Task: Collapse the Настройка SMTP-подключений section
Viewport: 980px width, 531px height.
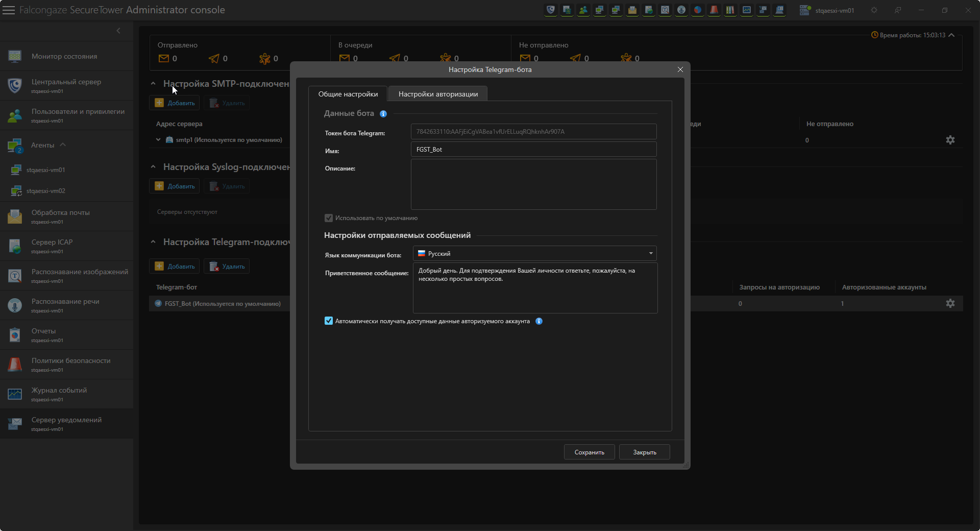Action: click(x=153, y=83)
